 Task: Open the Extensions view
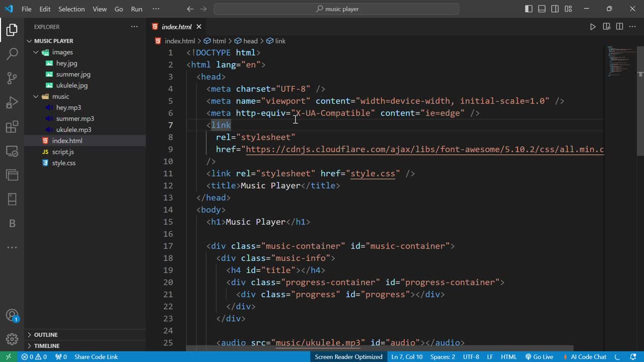(x=12, y=127)
